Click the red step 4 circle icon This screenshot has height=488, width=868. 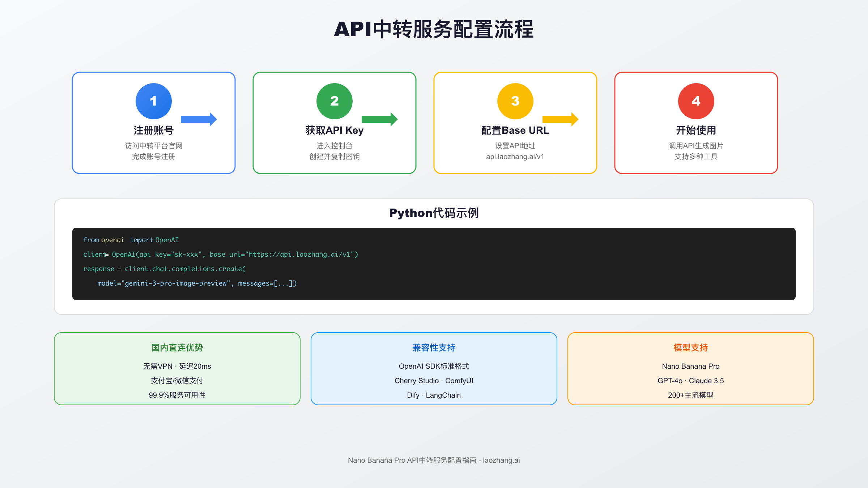[x=695, y=101]
